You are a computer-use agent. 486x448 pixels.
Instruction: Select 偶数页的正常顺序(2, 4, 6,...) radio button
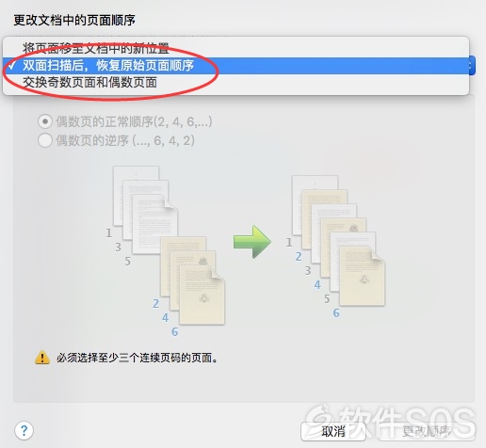tap(45, 121)
